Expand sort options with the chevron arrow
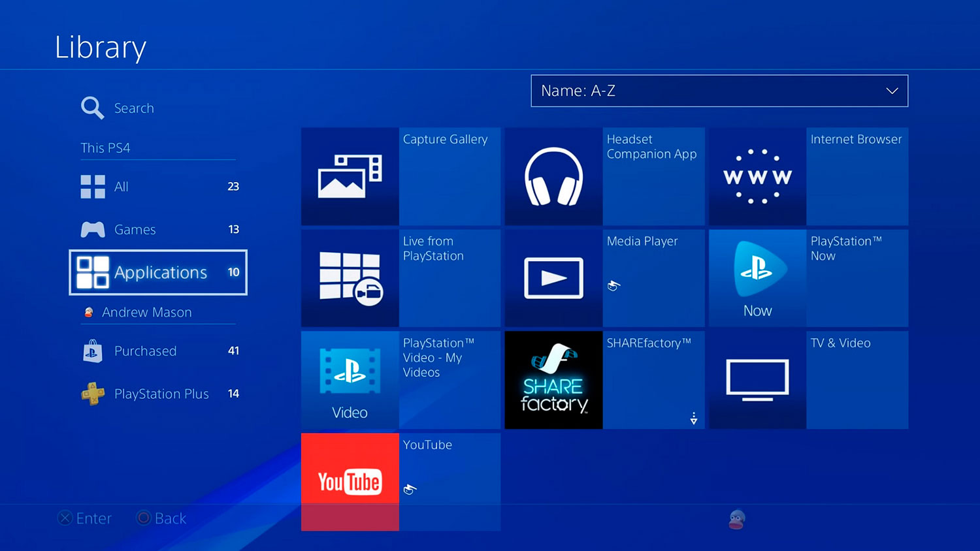 [892, 91]
